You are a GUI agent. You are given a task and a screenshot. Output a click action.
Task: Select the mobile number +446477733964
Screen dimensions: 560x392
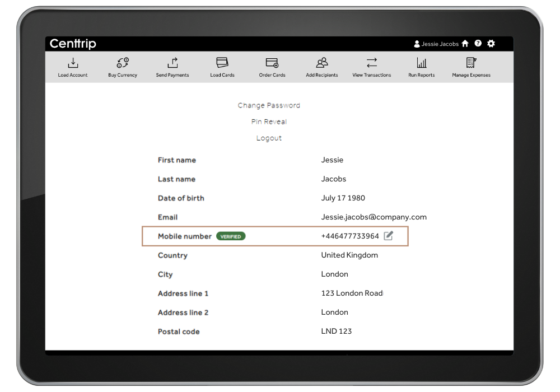point(350,236)
